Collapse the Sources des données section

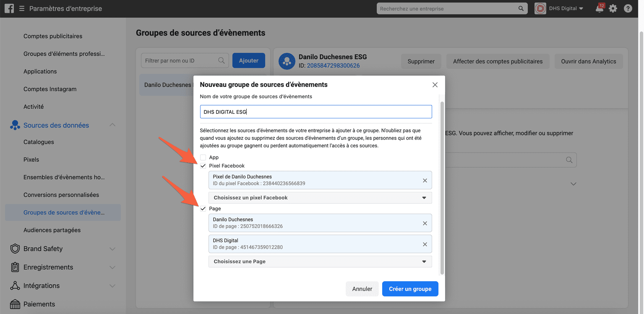click(112, 125)
